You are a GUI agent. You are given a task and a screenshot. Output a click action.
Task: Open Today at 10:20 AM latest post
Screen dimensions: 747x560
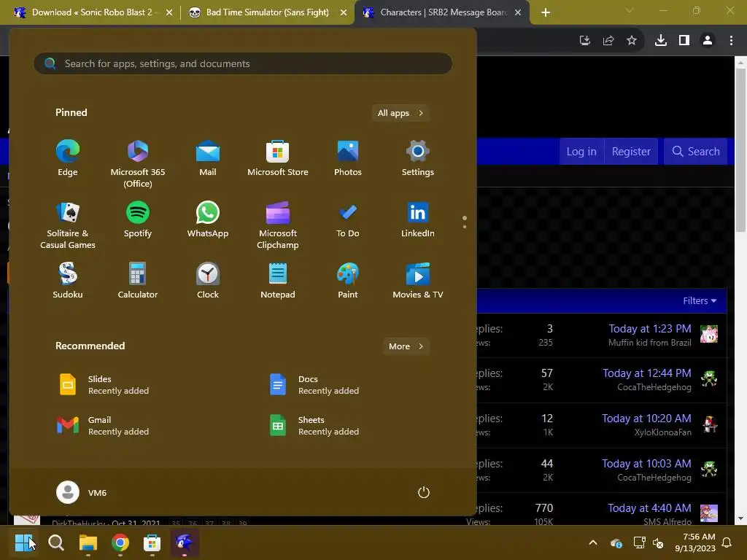tap(646, 418)
